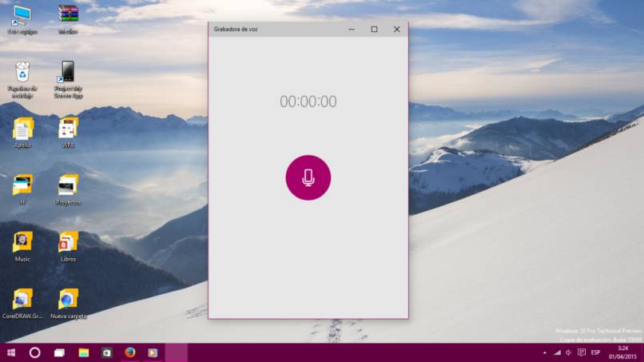Select the WinRAR desktop shortcut
The height and width of the screenshot is (362, 644).
click(x=68, y=14)
